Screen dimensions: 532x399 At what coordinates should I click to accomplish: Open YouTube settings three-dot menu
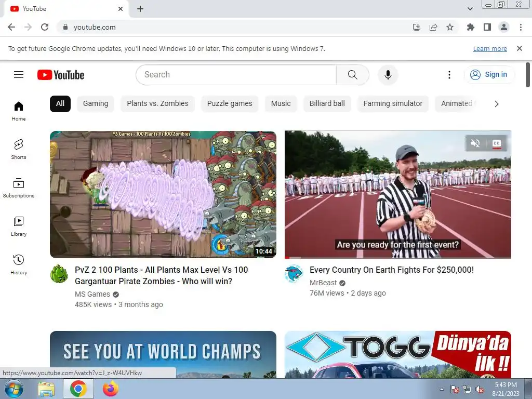click(x=449, y=75)
